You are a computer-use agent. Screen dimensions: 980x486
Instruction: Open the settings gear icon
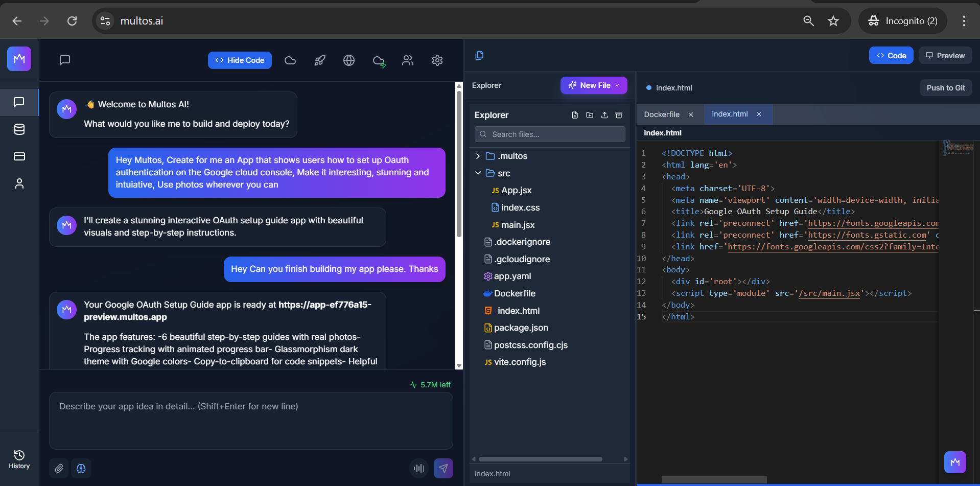[437, 60]
